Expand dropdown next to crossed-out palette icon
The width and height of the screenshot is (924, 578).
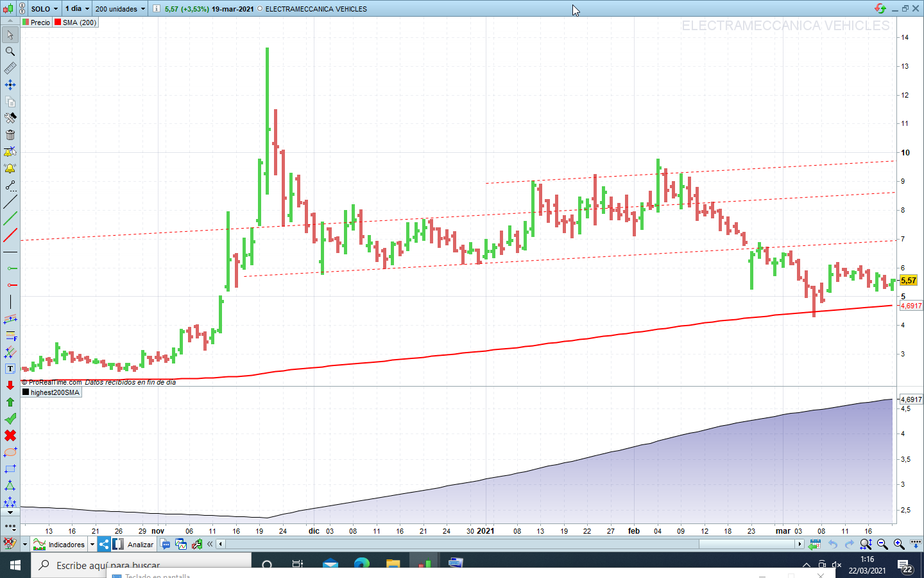pos(25,545)
